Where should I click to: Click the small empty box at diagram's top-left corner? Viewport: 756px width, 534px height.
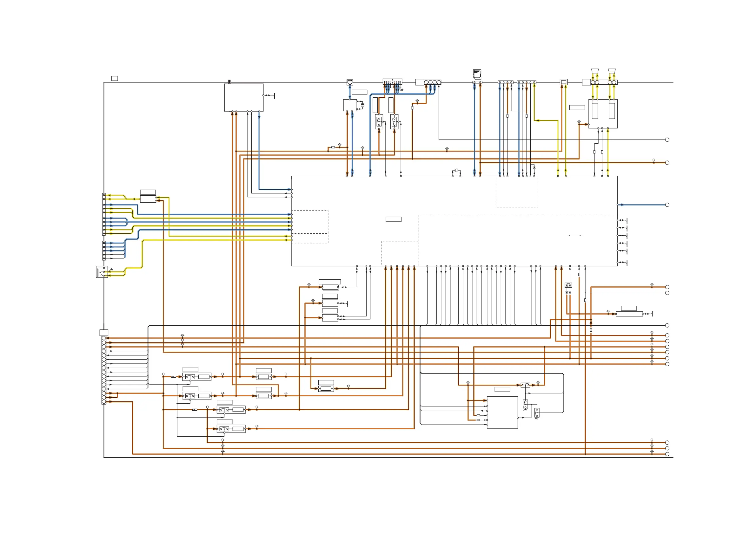tap(115, 78)
